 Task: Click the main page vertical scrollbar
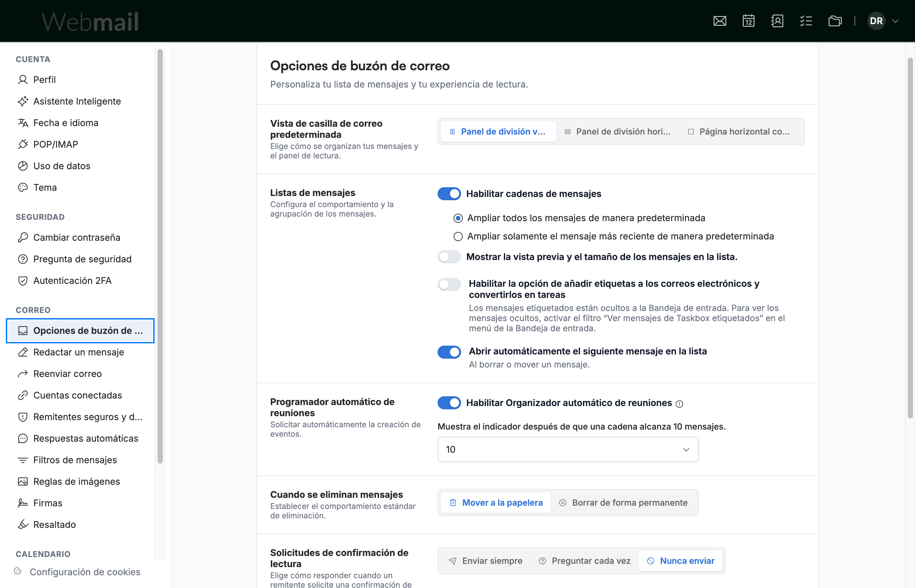click(x=910, y=237)
